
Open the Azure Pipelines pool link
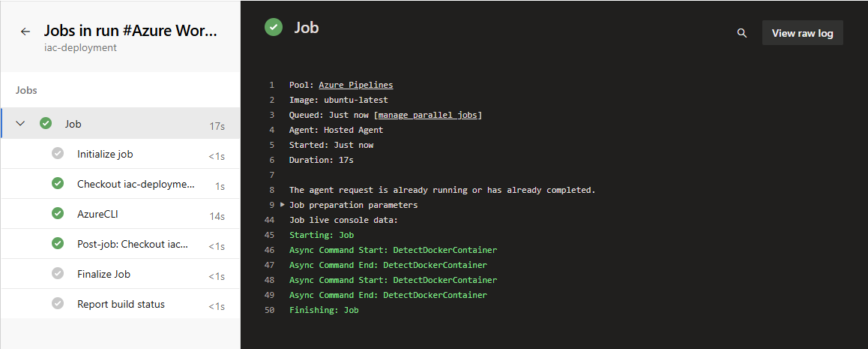356,86
